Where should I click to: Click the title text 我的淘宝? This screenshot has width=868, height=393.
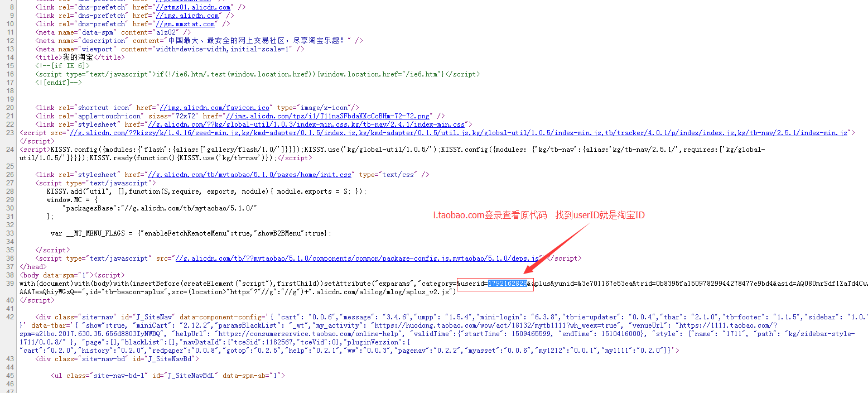point(78,57)
